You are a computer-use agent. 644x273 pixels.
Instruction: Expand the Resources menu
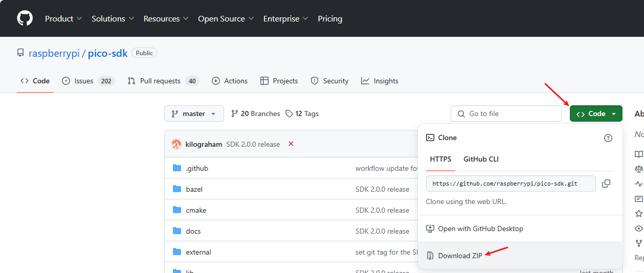point(166,18)
